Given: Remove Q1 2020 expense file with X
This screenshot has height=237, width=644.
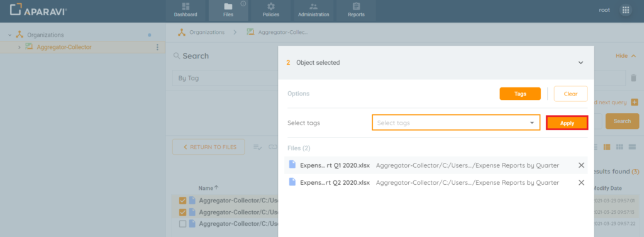Looking at the screenshot, I should (x=581, y=165).
